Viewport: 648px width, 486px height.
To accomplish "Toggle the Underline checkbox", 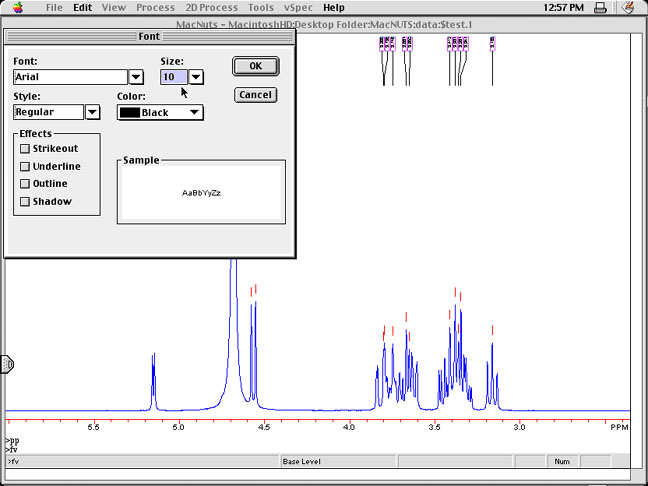I will coord(26,167).
